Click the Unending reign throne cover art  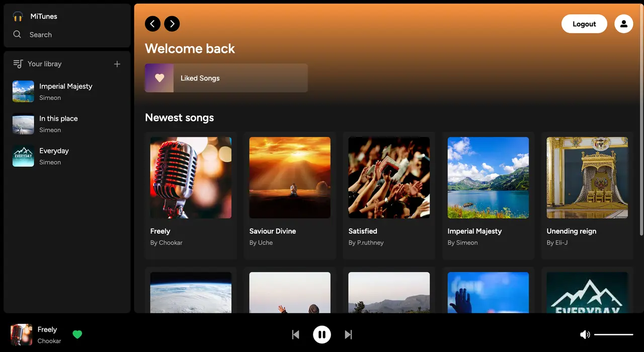[587, 178]
